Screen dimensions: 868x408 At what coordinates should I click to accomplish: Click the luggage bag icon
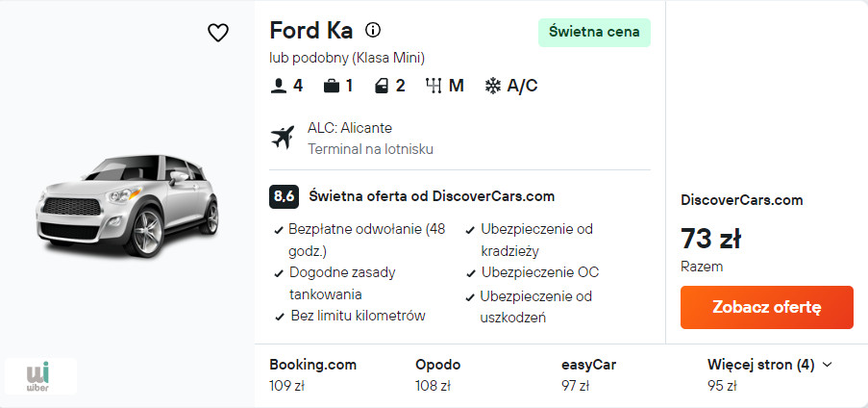click(x=332, y=86)
